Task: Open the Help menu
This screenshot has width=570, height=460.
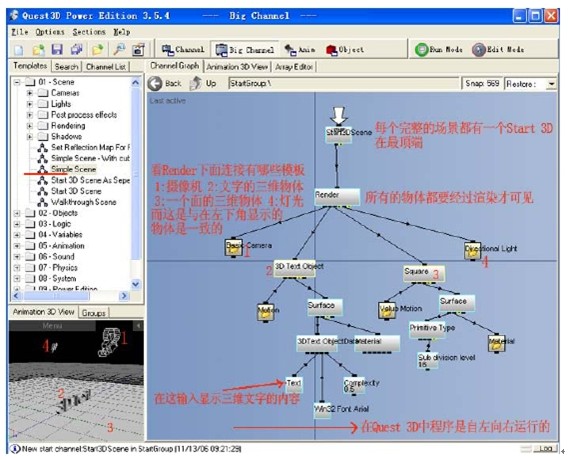Action: tap(121, 32)
